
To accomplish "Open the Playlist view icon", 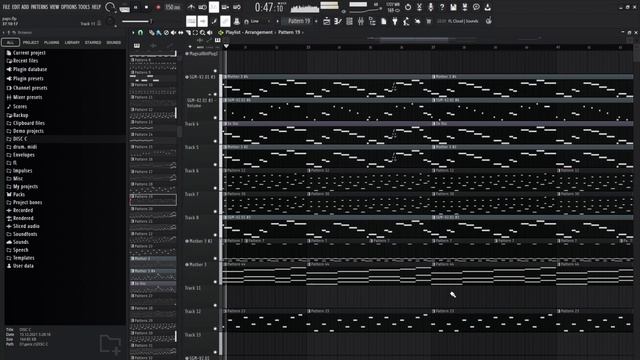I will click(327, 21).
